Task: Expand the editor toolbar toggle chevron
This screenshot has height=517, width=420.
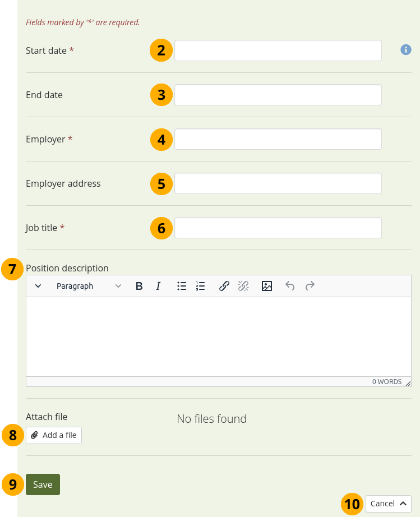Action: [38, 286]
